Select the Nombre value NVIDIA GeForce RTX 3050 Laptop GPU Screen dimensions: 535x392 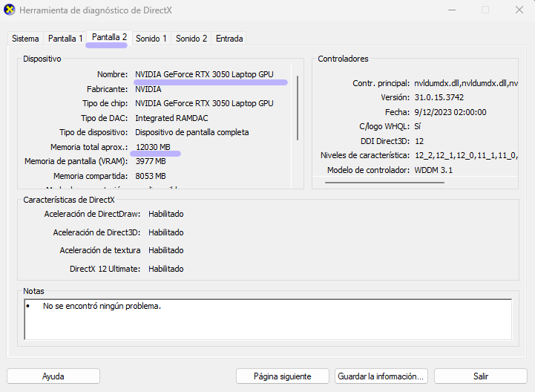[x=204, y=74]
